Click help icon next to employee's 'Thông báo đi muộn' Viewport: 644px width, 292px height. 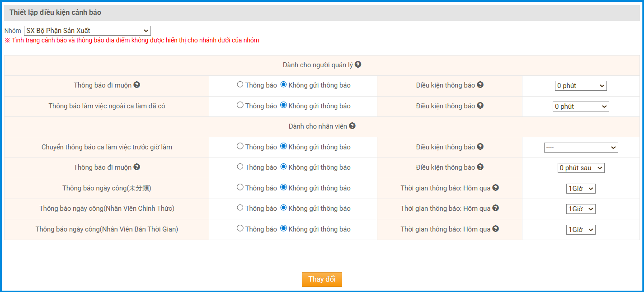point(136,167)
